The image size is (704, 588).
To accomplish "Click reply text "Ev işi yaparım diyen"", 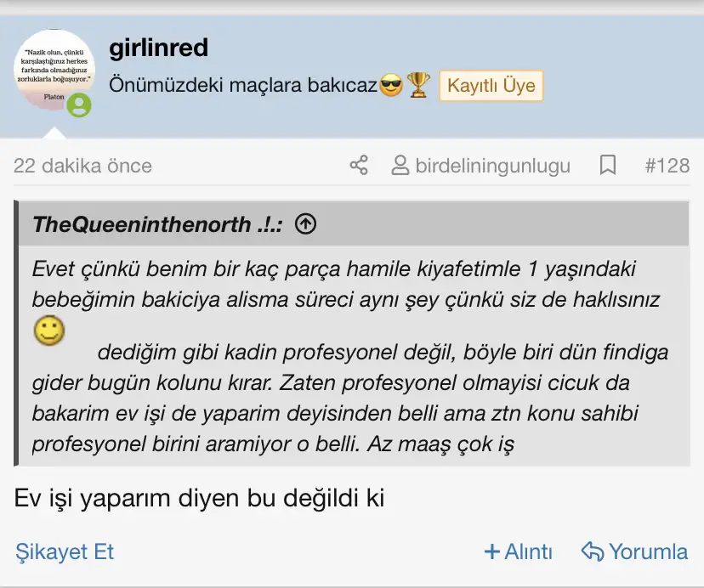I will [x=136, y=498].
